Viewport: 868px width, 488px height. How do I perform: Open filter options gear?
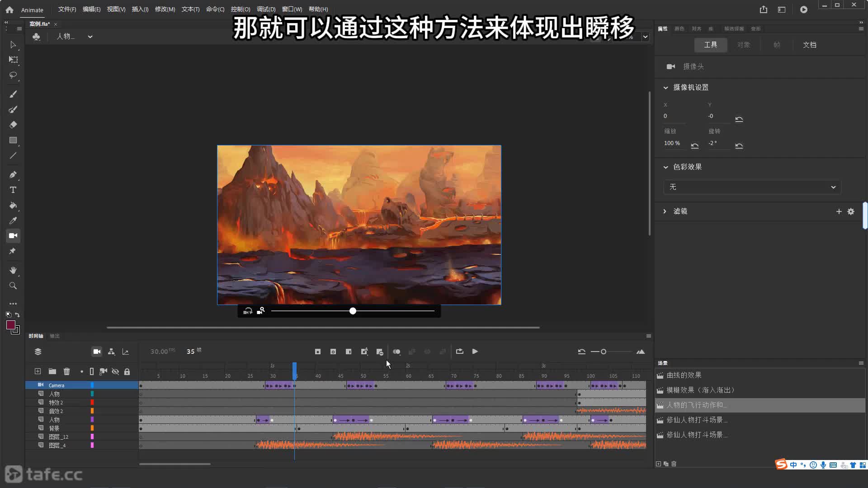click(x=851, y=211)
